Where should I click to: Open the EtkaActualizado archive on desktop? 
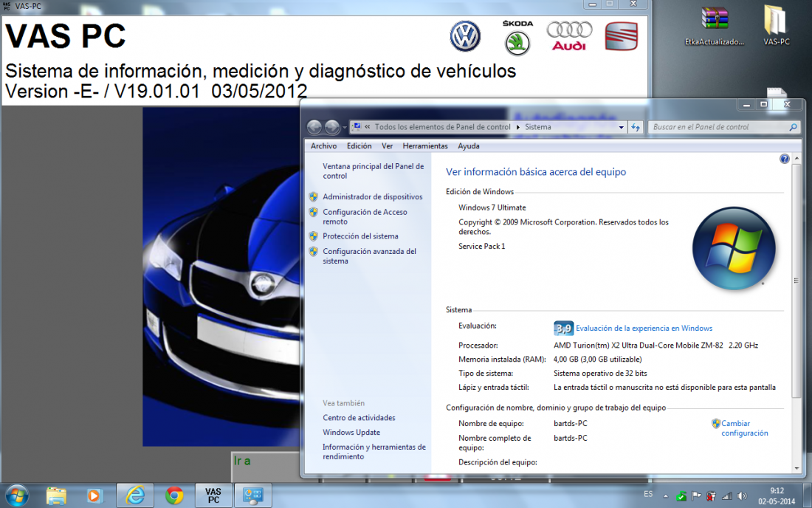(715, 26)
